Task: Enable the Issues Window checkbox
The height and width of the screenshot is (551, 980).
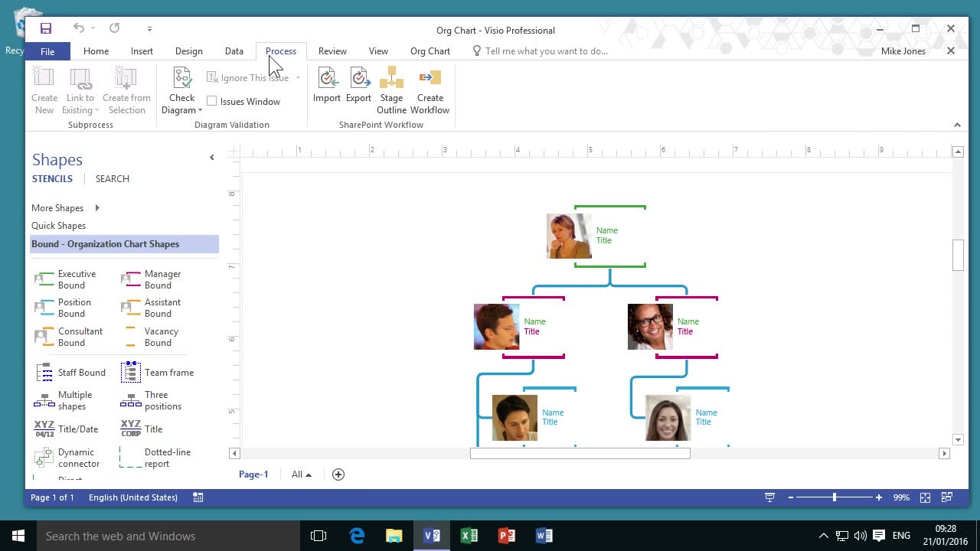Action: pos(212,101)
